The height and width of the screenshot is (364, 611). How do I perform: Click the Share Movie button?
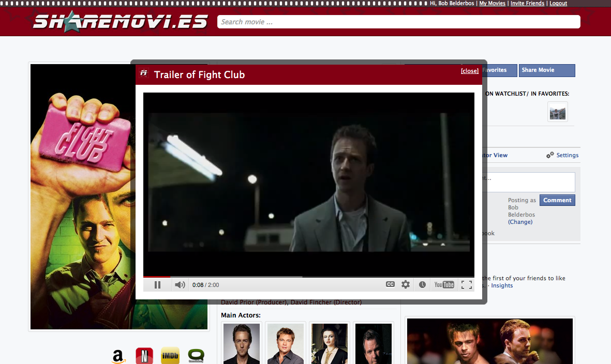coord(547,70)
